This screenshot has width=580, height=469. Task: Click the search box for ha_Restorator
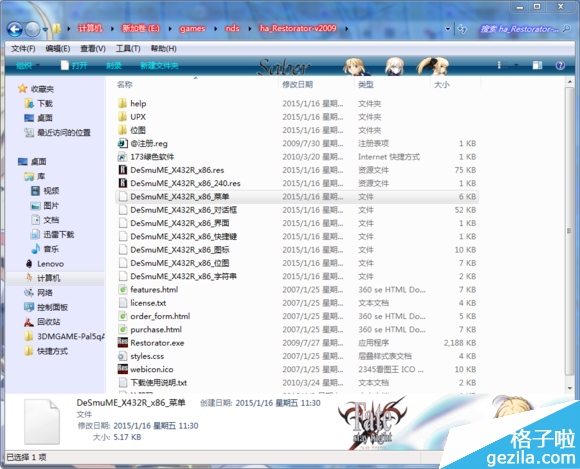(519, 29)
